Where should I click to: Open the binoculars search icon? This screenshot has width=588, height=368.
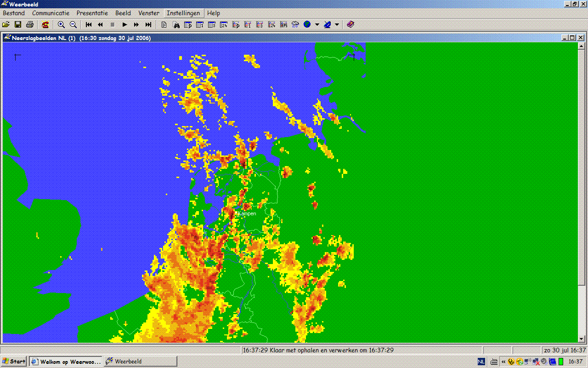[176, 24]
